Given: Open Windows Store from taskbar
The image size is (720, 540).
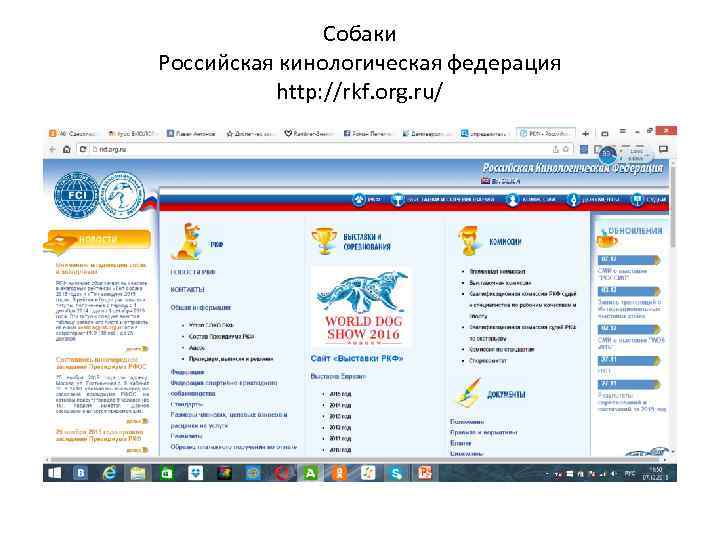Looking at the screenshot, I should pyautogui.click(x=166, y=473).
